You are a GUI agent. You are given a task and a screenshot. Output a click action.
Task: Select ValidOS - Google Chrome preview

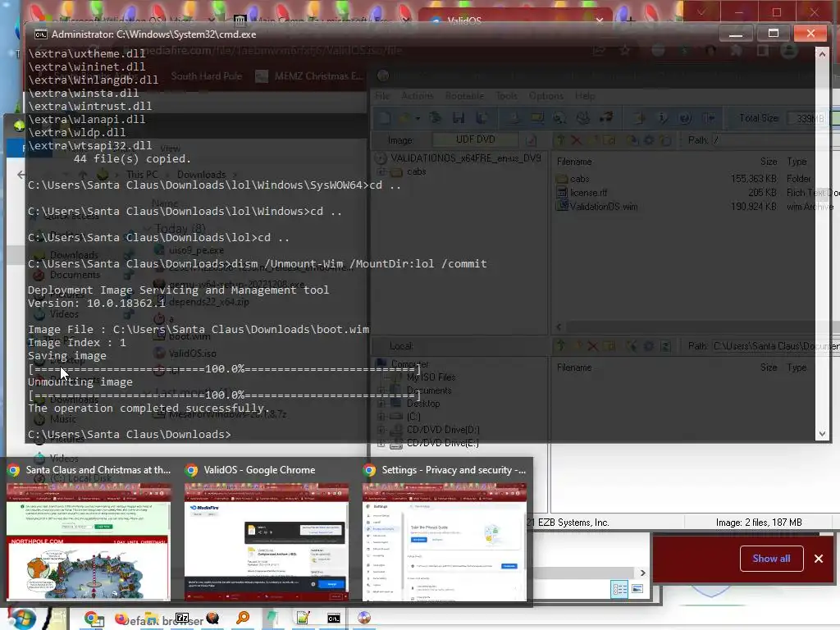point(267,532)
